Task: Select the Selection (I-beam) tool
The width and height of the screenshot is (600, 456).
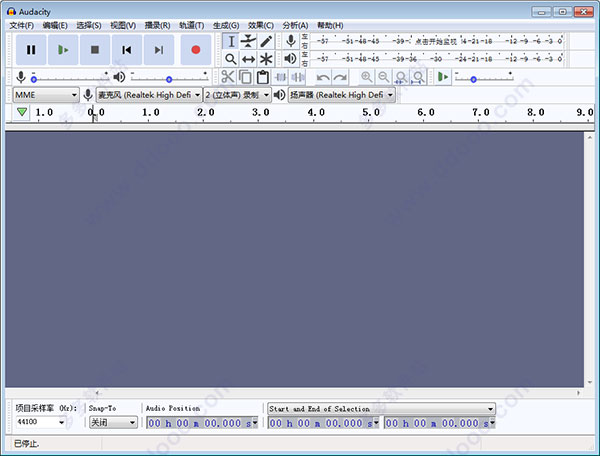Action: point(231,41)
